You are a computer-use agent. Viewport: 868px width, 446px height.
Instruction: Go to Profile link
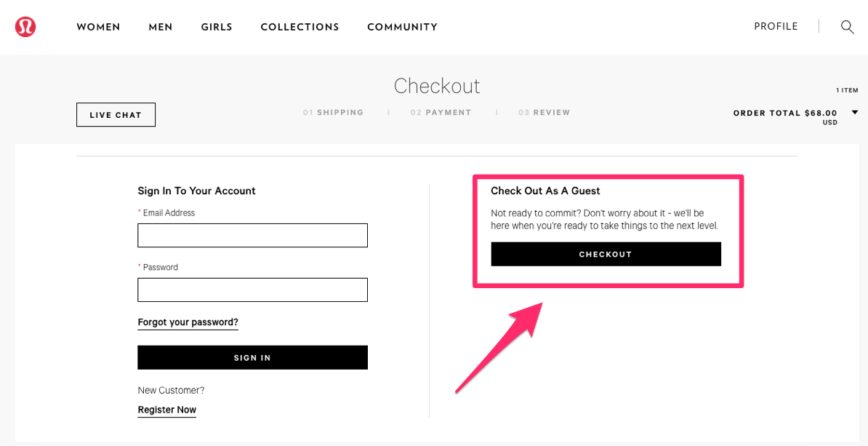pyautogui.click(x=776, y=27)
